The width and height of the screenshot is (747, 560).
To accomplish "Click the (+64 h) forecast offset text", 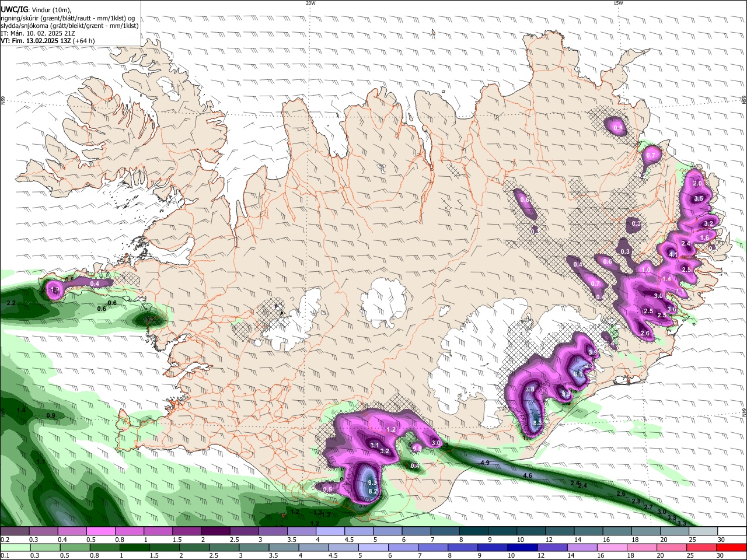I will [x=84, y=41].
